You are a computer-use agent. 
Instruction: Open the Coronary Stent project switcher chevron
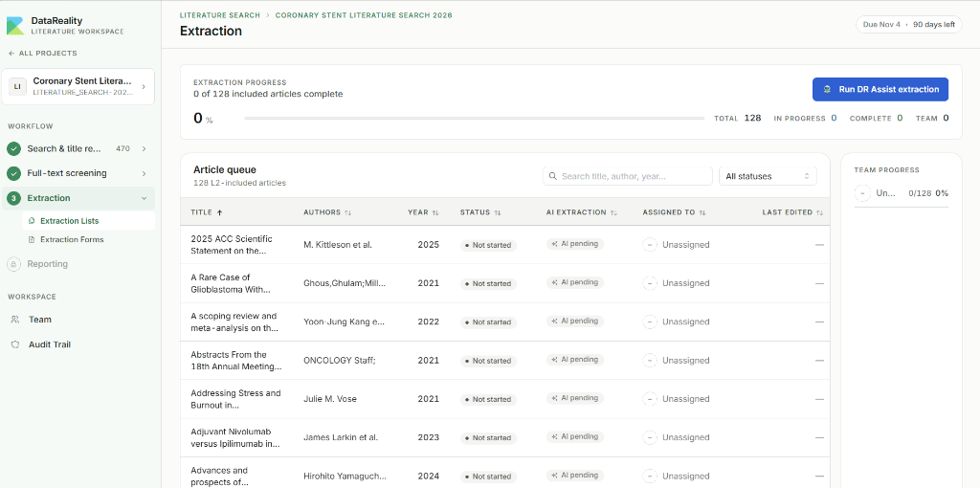(x=144, y=86)
